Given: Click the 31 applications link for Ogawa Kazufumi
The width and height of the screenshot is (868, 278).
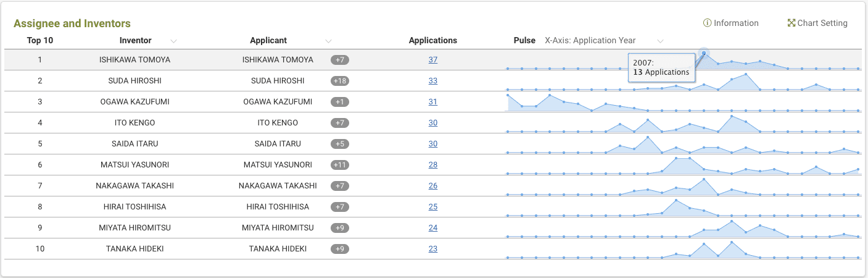Looking at the screenshot, I should click(432, 102).
